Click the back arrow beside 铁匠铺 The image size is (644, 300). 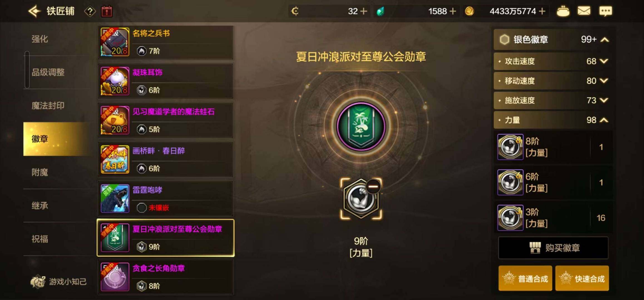[x=34, y=11]
